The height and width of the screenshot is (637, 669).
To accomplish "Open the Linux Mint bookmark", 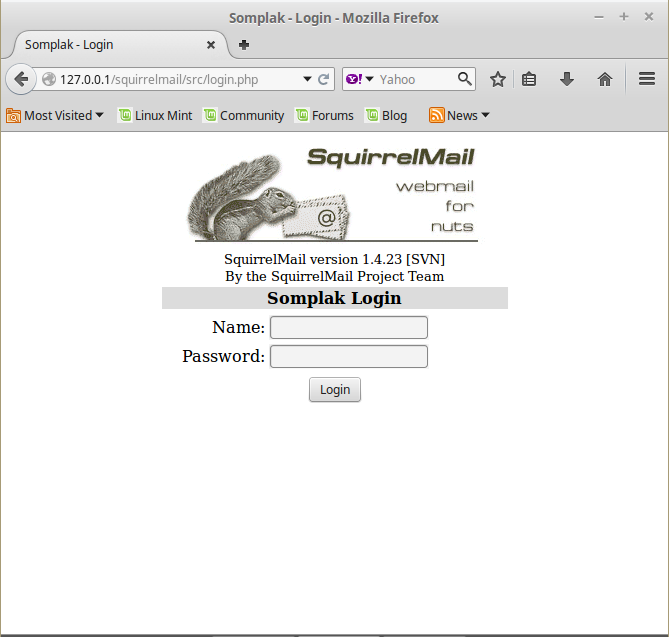I will (x=155, y=116).
